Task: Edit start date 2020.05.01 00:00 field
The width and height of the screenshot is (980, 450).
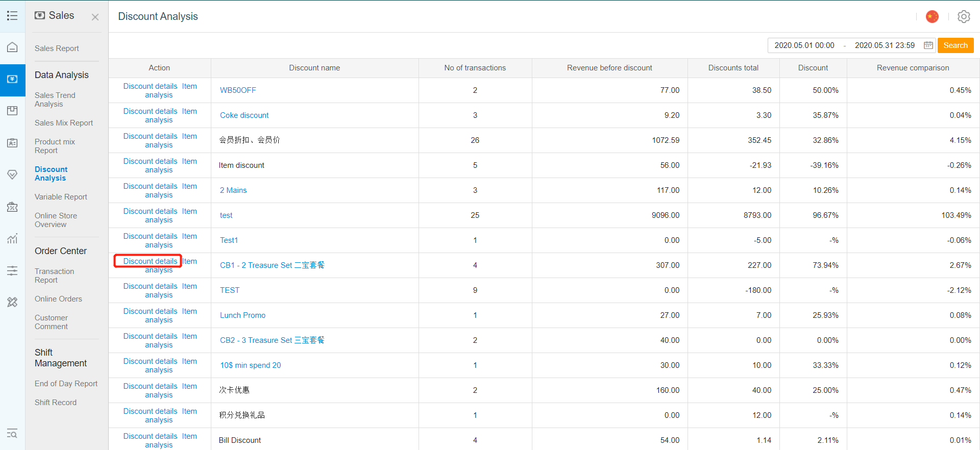Action: click(x=804, y=45)
